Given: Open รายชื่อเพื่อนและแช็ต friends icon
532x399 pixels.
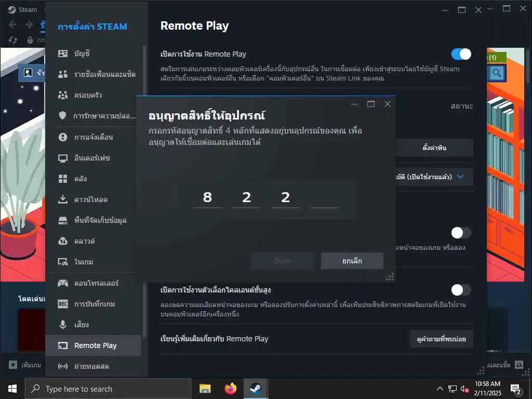Looking at the screenshot, I should (x=63, y=74).
